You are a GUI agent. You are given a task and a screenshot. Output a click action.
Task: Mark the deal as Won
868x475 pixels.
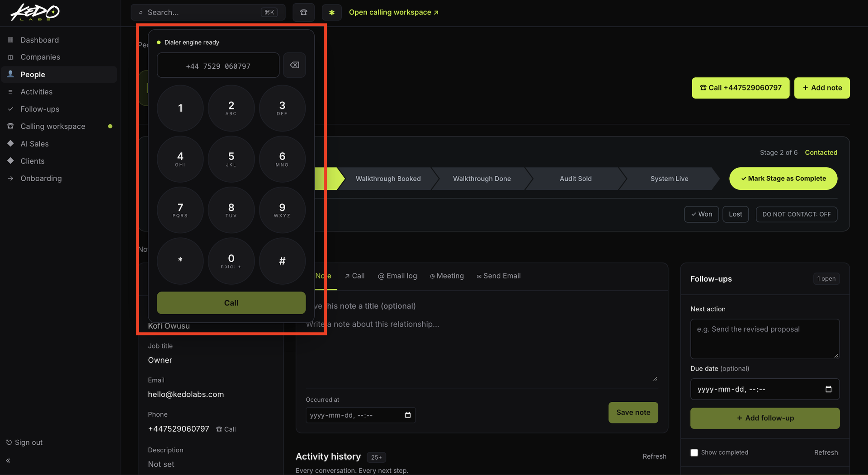pyautogui.click(x=701, y=214)
